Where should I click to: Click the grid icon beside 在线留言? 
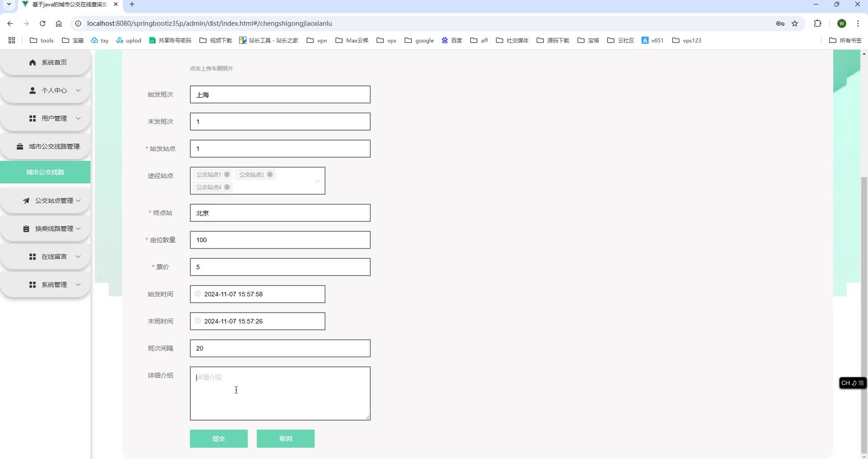(33, 257)
